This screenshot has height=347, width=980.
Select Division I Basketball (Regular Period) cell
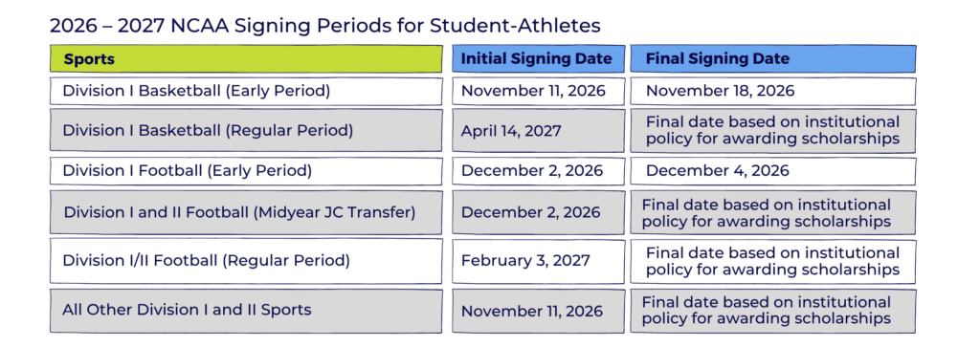point(246,130)
